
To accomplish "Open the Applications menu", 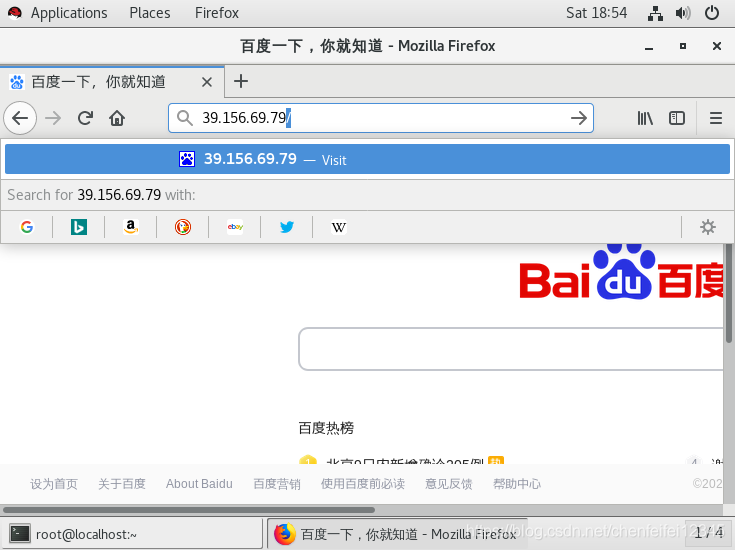I will pos(69,13).
